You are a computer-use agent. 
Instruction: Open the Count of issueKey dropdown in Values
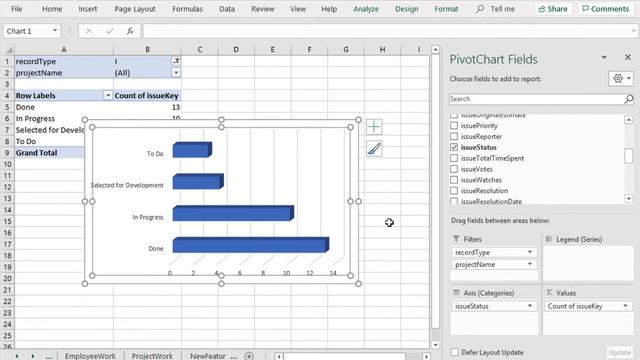click(x=625, y=306)
